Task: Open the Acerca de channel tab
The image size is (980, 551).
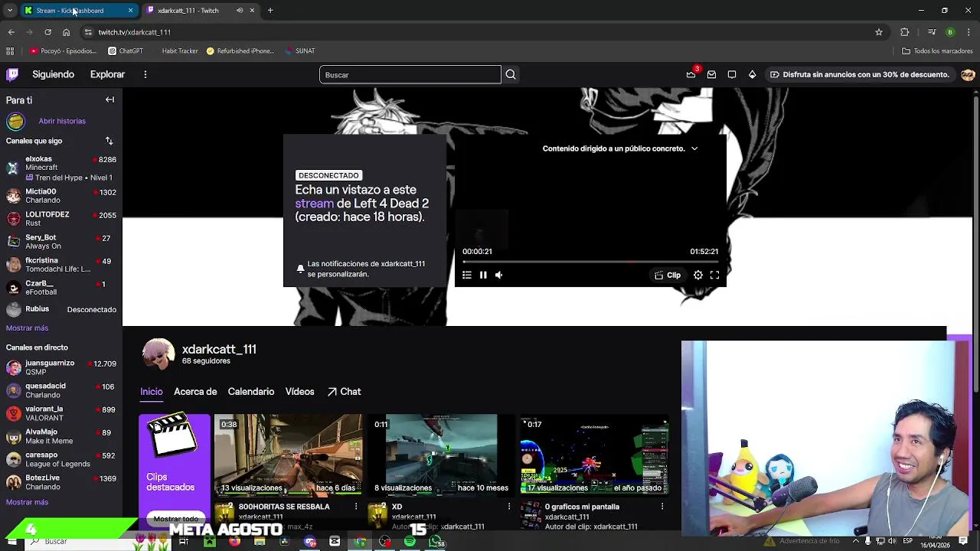Action: tap(195, 391)
